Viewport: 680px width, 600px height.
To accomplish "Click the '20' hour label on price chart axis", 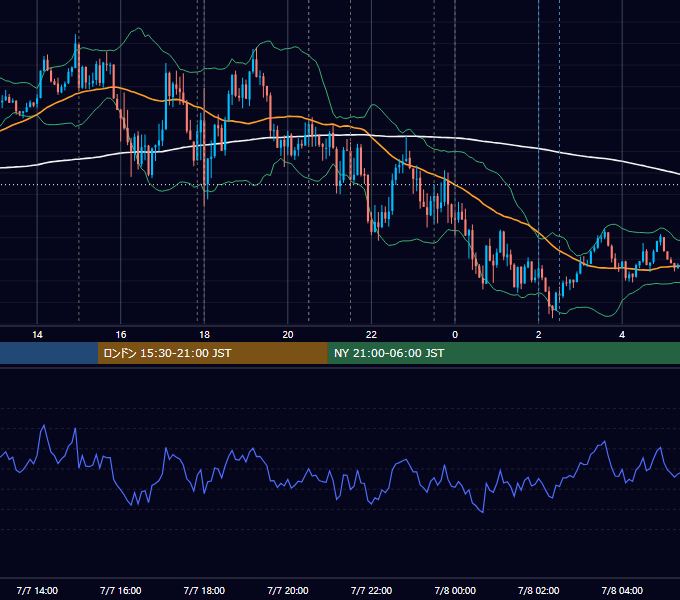I will point(288,335).
